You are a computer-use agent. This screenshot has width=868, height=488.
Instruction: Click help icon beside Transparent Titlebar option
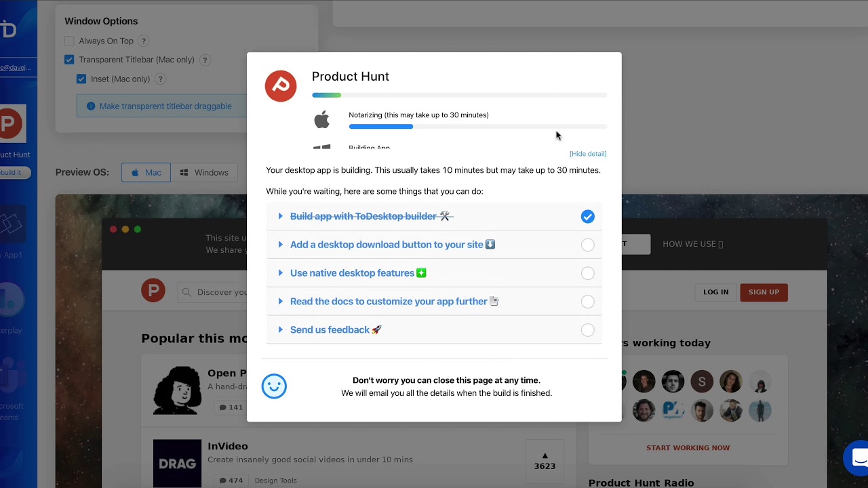pos(205,60)
